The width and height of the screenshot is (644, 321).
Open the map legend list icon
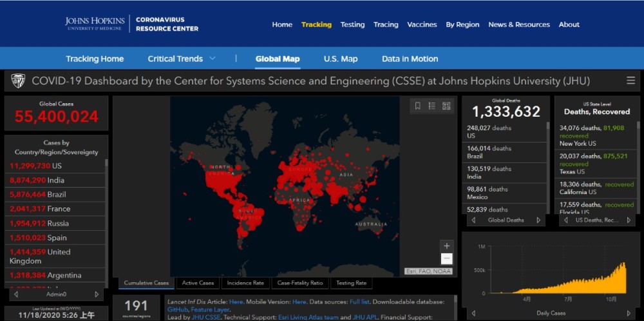431,106
